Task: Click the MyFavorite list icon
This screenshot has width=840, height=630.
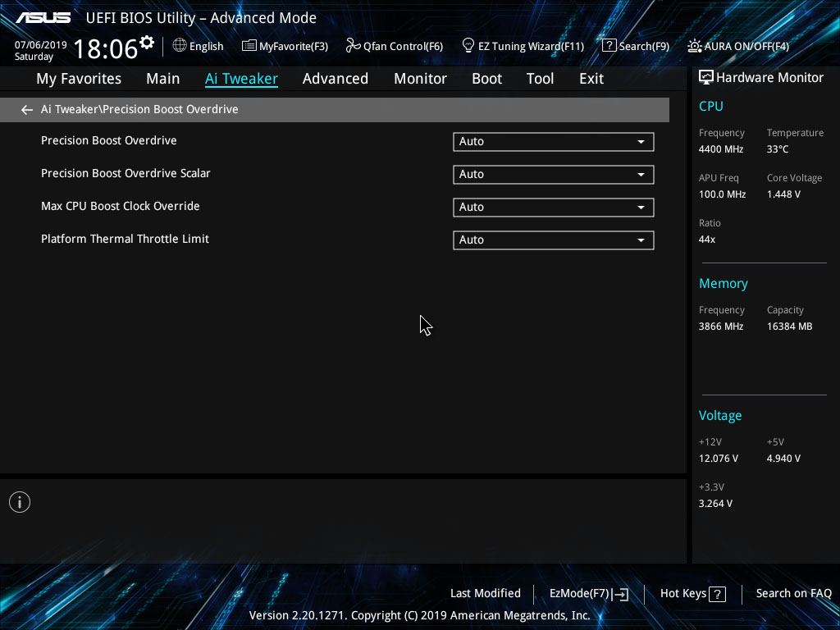Action: [x=249, y=46]
